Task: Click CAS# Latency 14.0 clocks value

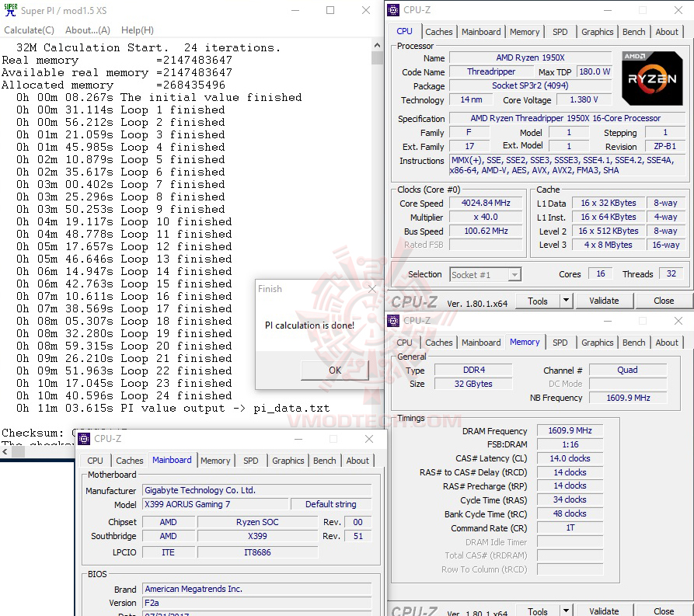Action: tap(570, 458)
